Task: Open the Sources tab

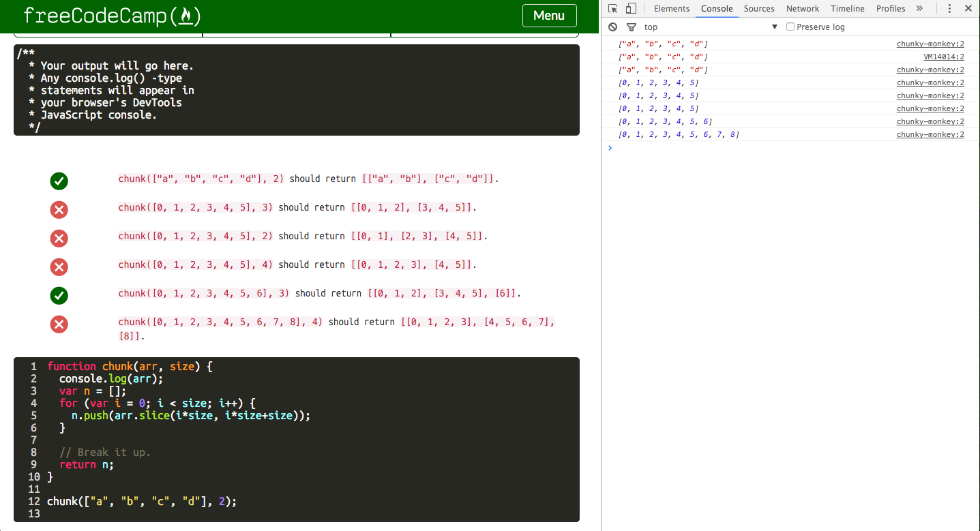Action: (x=759, y=9)
